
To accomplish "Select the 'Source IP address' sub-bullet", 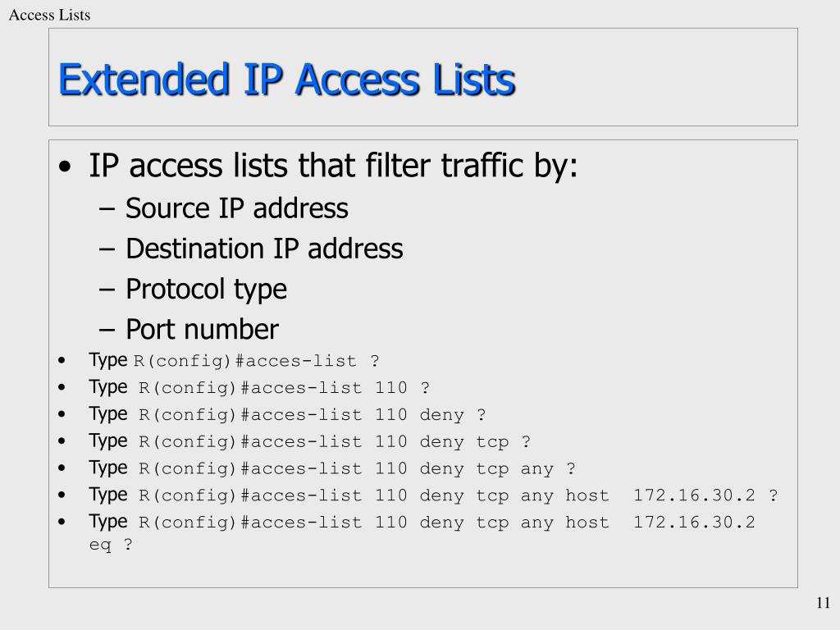I will click(236, 208).
